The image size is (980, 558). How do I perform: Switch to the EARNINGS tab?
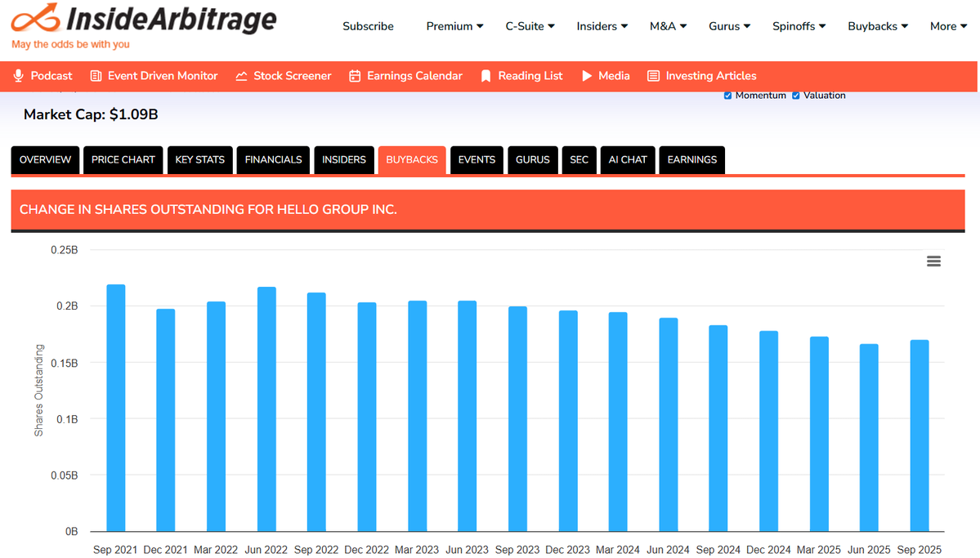pos(691,160)
